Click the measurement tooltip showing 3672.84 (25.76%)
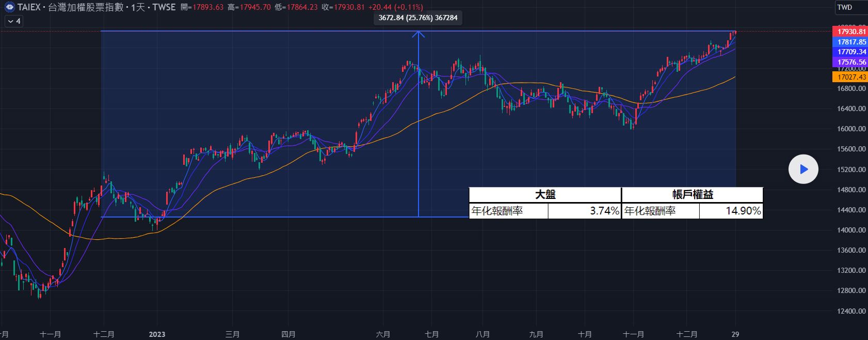 [x=417, y=18]
